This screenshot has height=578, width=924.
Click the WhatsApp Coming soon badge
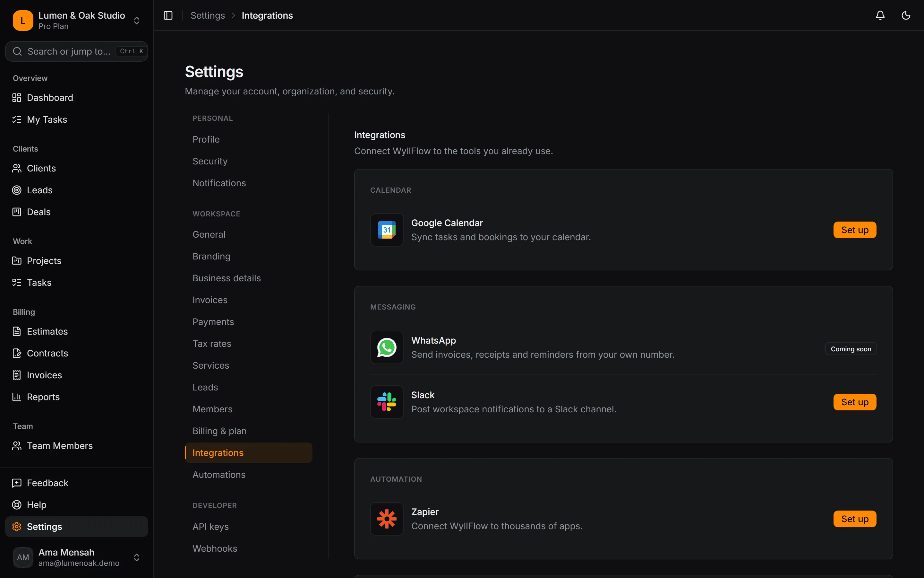851,349
